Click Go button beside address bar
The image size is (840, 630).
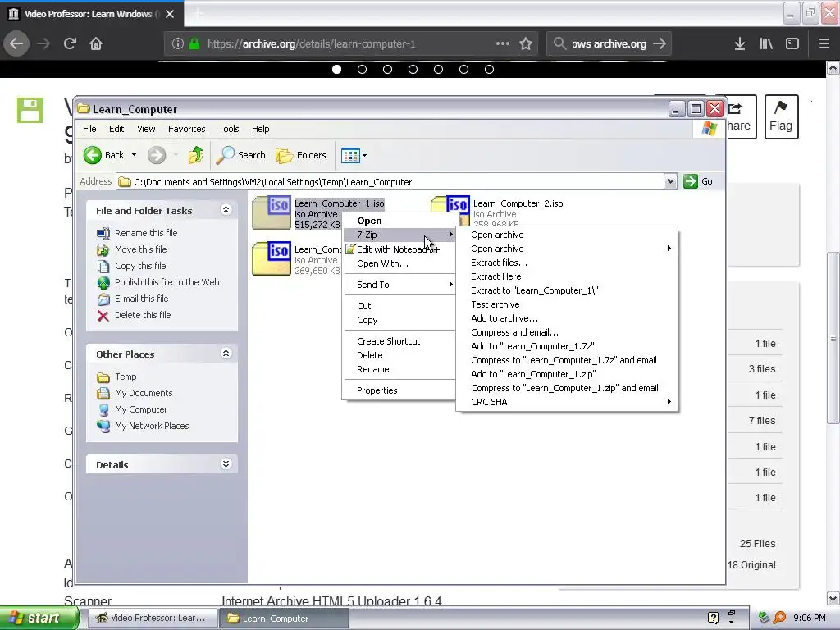pyautogui.click(x=699, y=181)
